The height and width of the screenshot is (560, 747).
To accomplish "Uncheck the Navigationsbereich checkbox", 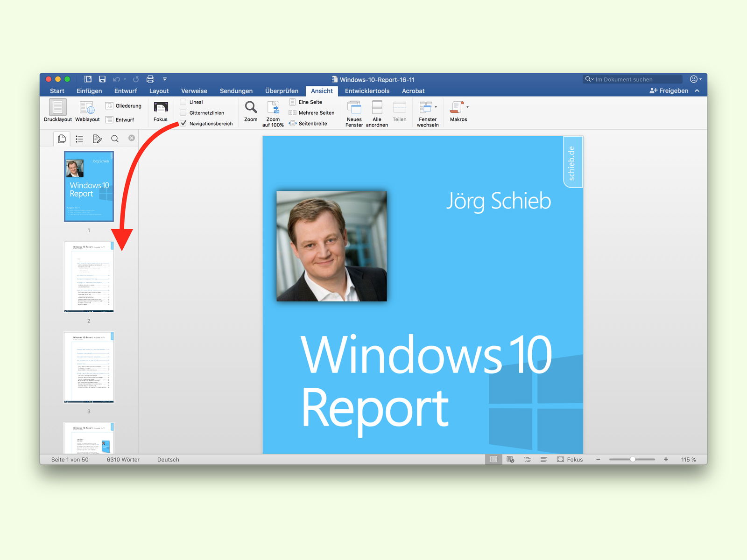I will point(183,124).
